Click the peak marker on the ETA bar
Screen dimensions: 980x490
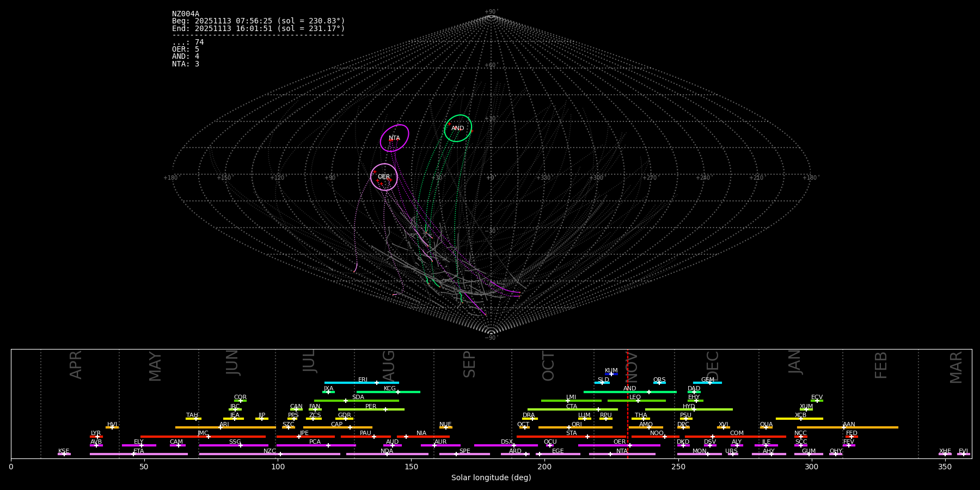pyautogui.click(x=133, y=454)
